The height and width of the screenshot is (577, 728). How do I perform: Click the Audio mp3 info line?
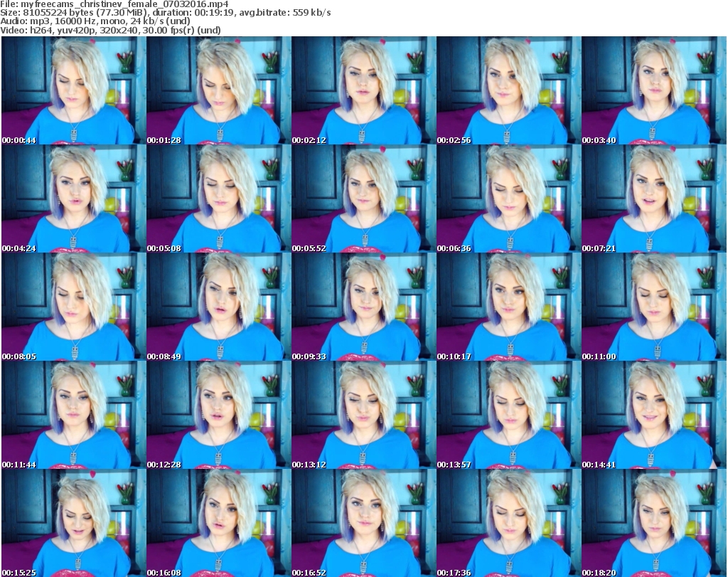click(95, 21)
